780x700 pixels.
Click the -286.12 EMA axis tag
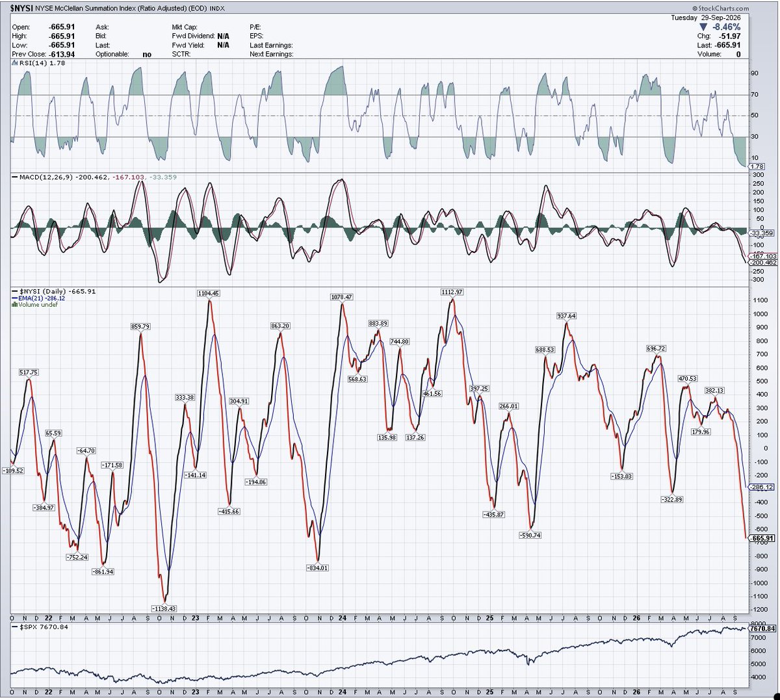coord(761,486)
